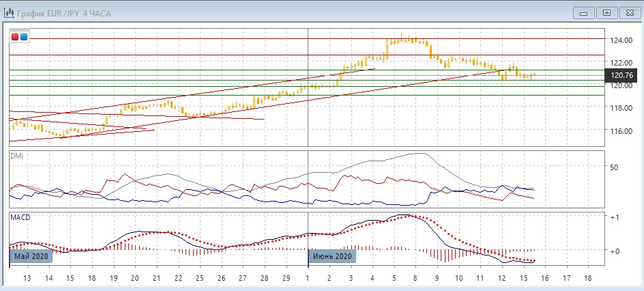This screenshot has height=291, width=644.
Task: Select the MACD indicator label
Action: point(20,217)
